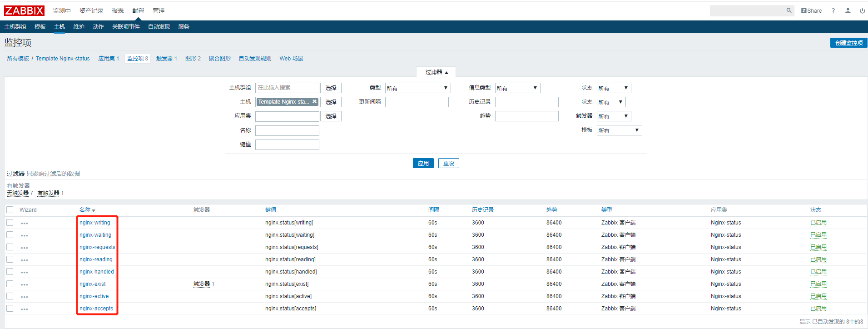Click 选择 button next to 主机群组
Screen dimensions: 868x329
point(331,88)
